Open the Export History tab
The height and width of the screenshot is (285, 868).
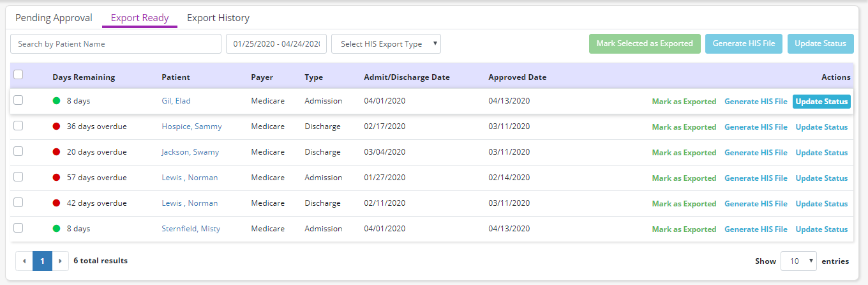pyautogui.click(x=218, y=18)
